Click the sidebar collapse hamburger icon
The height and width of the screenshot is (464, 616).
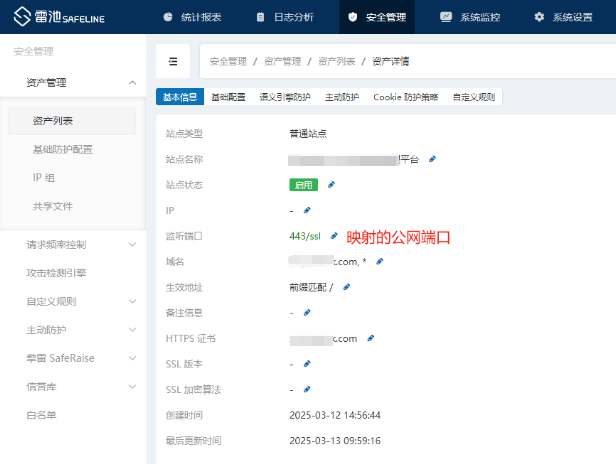click(x=173, y=62)
